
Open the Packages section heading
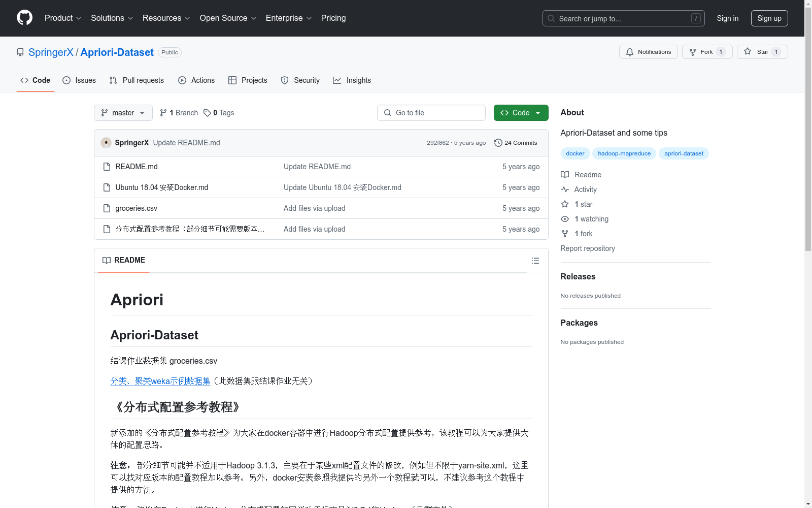(579, 323)
